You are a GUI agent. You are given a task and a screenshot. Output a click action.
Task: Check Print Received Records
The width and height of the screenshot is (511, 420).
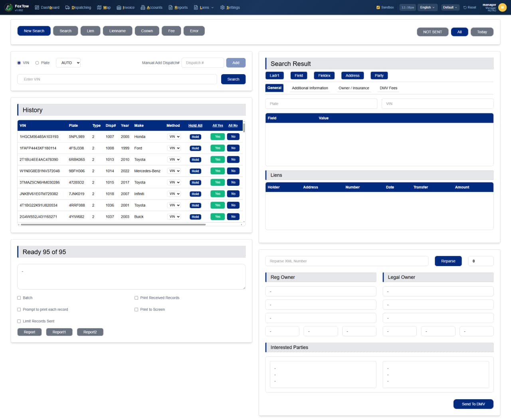136,298
